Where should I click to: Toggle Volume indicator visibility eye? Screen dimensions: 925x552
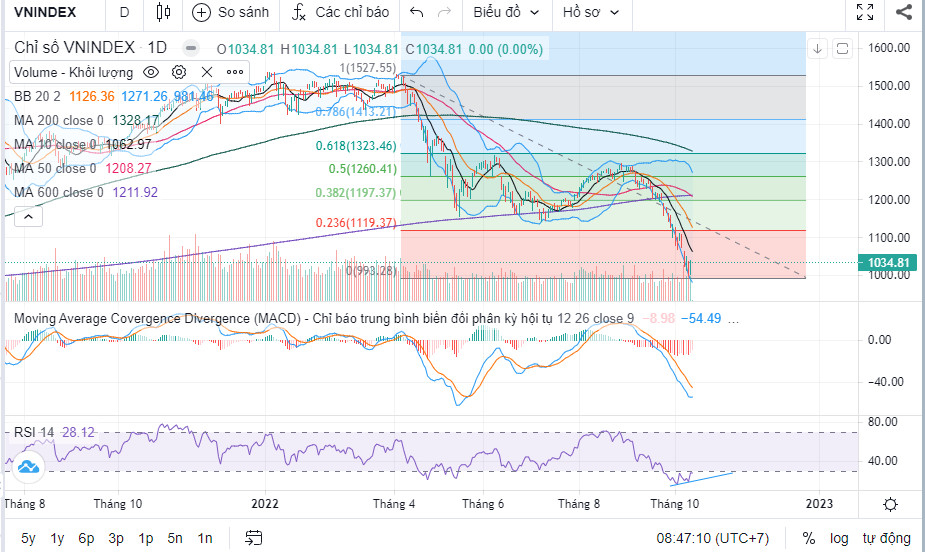(151, 72)
